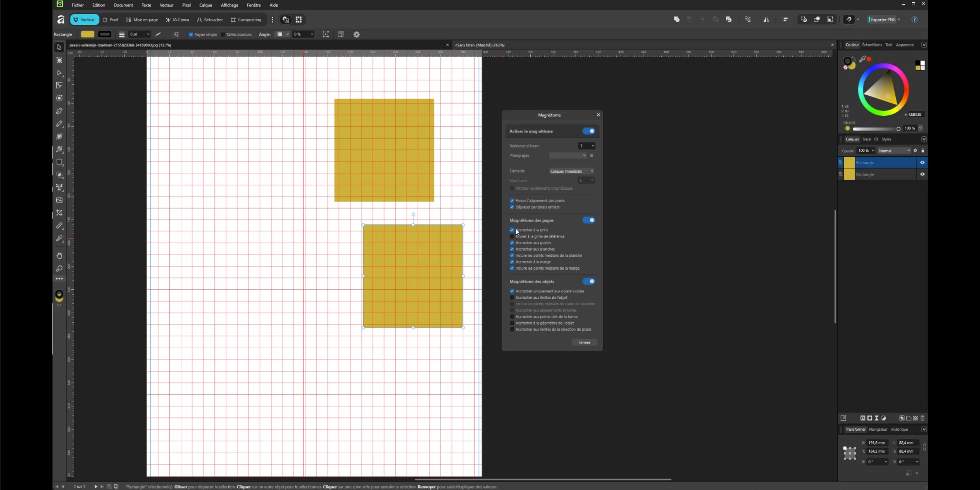Click the Fermer button
The height and width of the screenshot is (490, 980).
pos(584,343)
